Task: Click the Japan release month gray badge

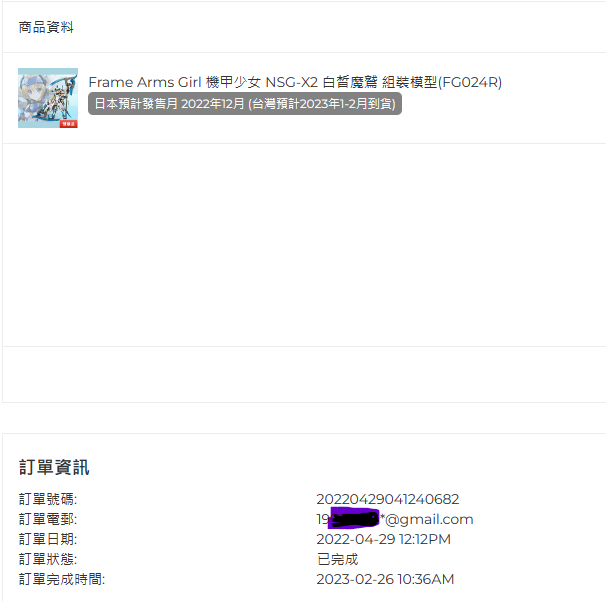Action: [x=245, y=104]
